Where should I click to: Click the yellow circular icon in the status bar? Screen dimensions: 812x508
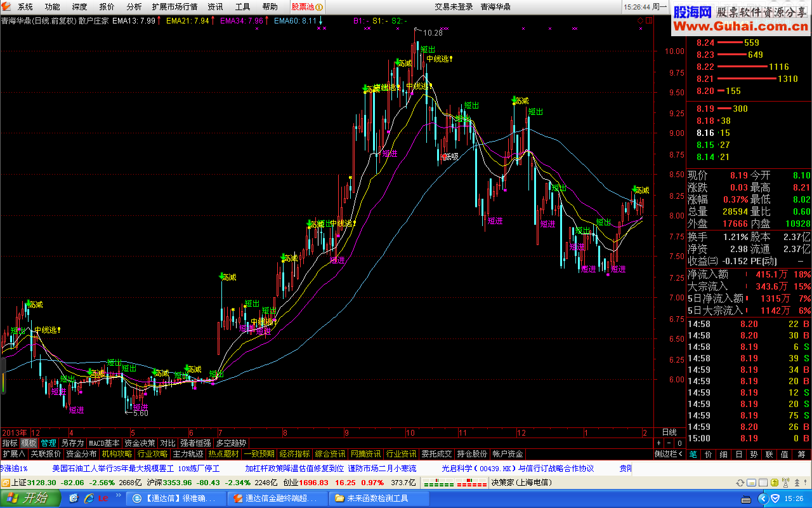click(775, 483)
